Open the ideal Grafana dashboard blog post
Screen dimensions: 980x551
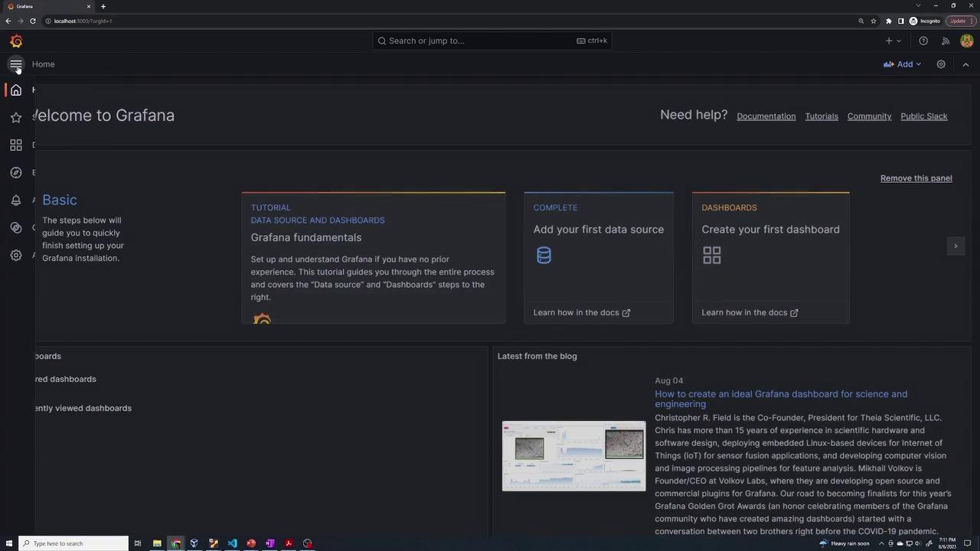(x=781, y=399)
